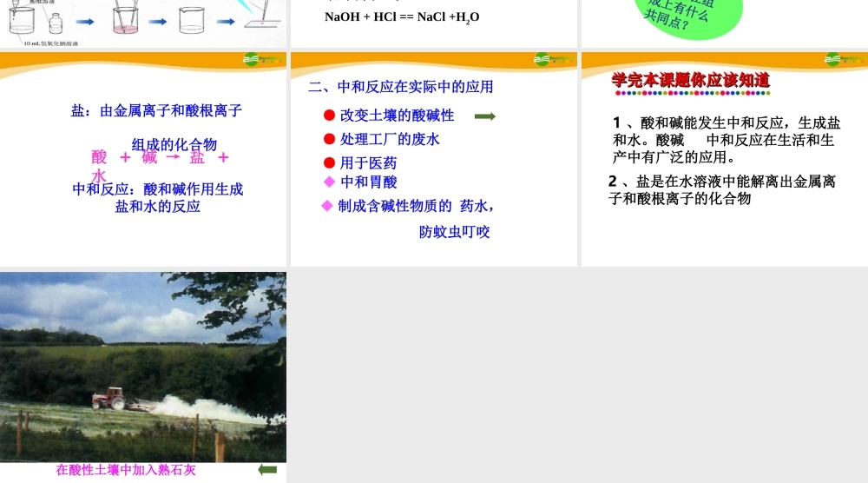Click the caption 在酸性土壤中加入熟石灰
The width and height of the screenshot is (868, 483).
[126, 470]
